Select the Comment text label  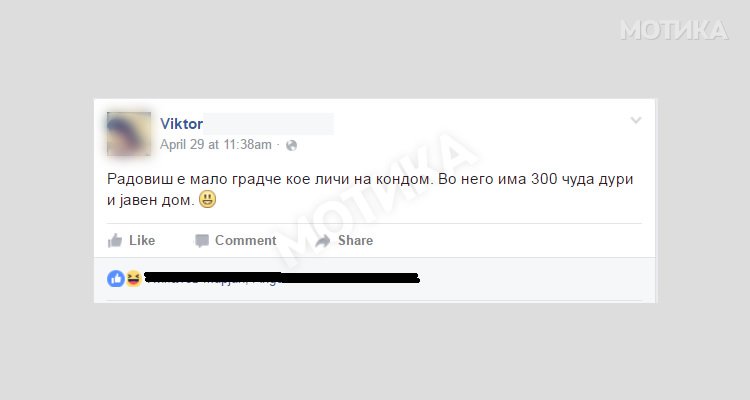tap(245, 240)
